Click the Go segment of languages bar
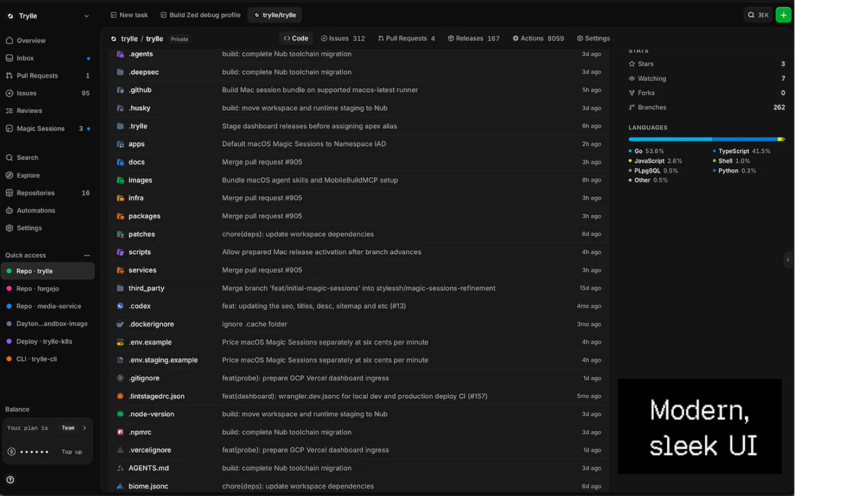Image resolution: width=868 pixels, height=496 pixels. pyautogui.click(x=670, y=139)
